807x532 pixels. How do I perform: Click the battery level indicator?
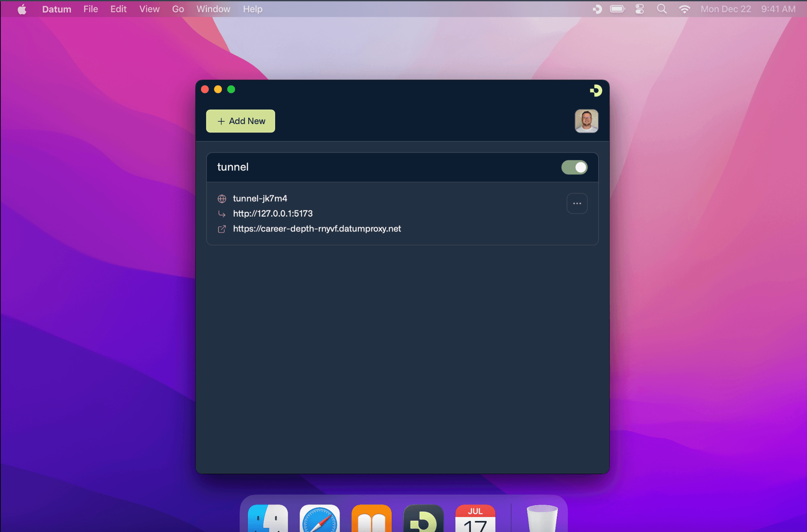pos(617,9)
